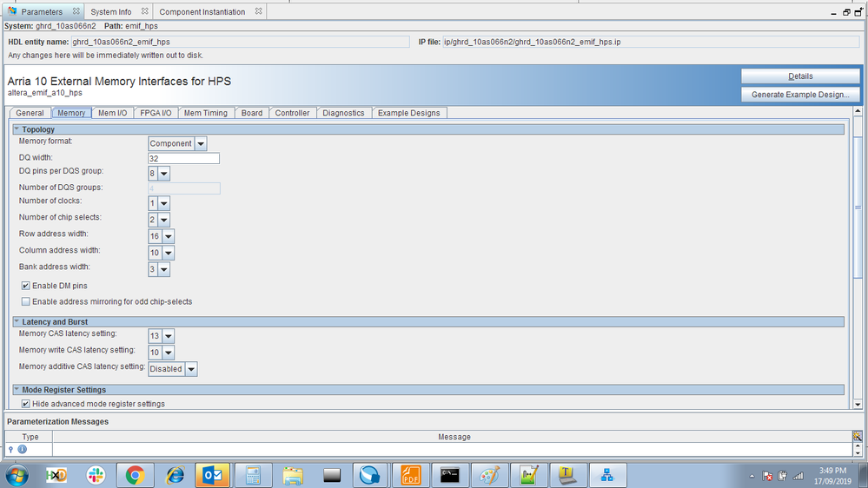Toggle Enable DM pins checkbox
This screenshot has height=488, width=868.
coord(25,286)
